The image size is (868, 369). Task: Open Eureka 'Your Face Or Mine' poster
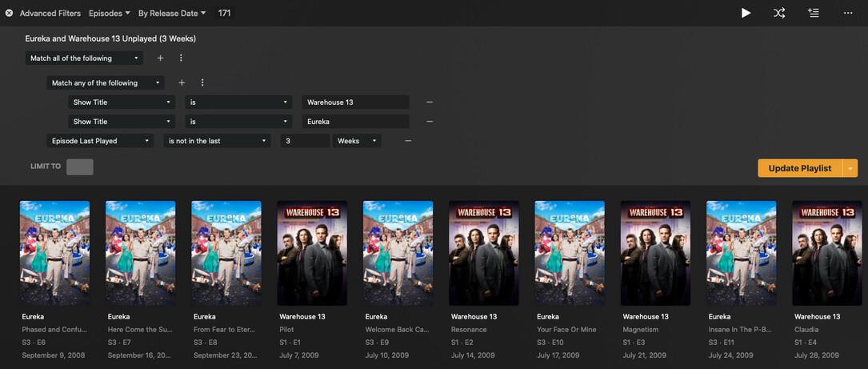click(x=570, y=253)
